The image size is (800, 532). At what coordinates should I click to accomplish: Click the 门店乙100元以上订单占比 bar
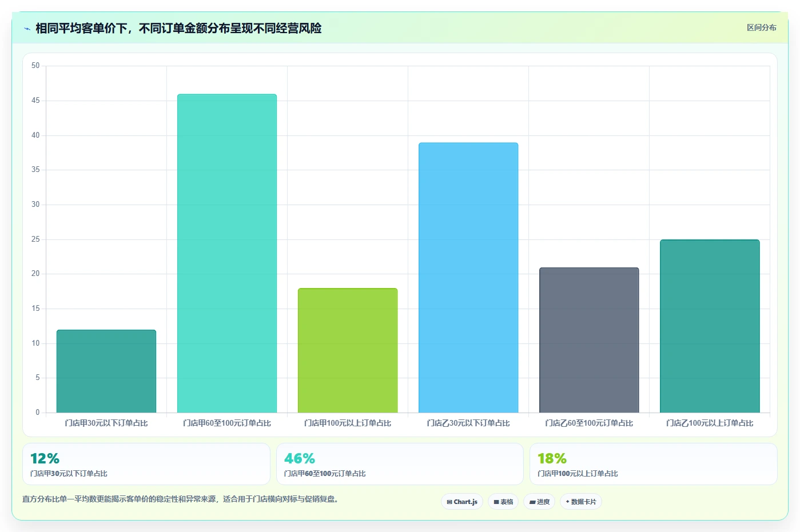click(x=710, y=326)
